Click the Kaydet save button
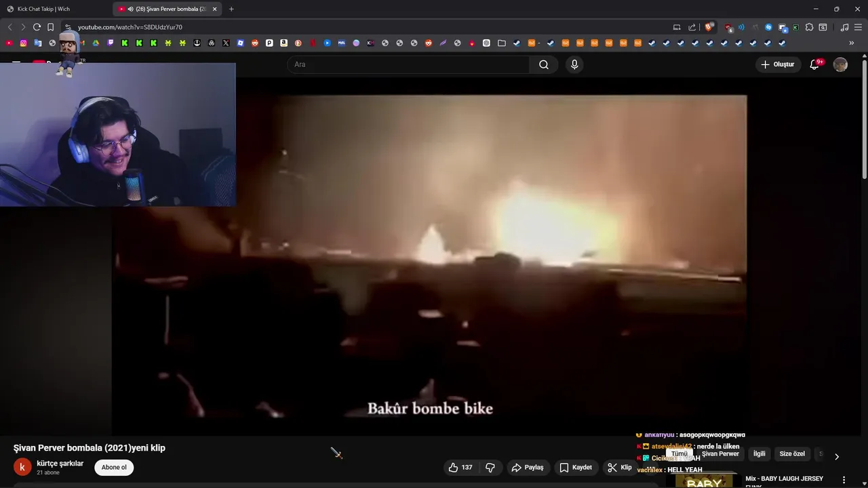The height and width of the screenshot is (488, 868). tap(576, 468)
